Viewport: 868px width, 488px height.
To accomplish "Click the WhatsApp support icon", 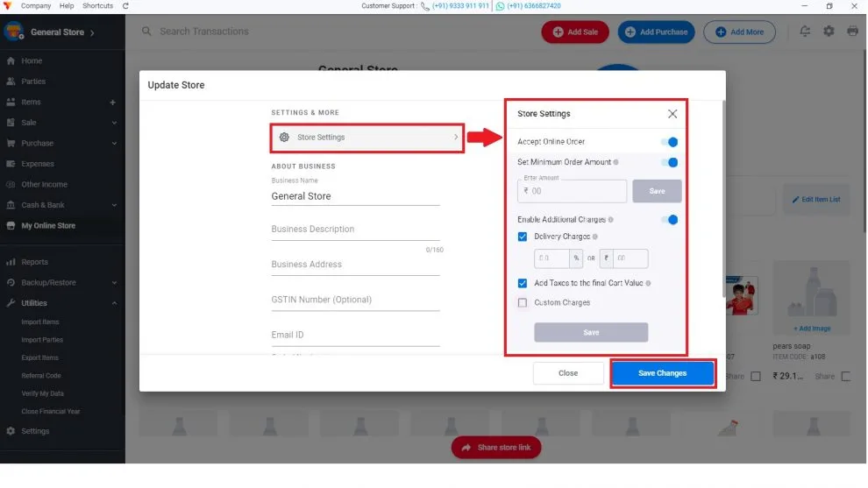I will click(500, 6).
